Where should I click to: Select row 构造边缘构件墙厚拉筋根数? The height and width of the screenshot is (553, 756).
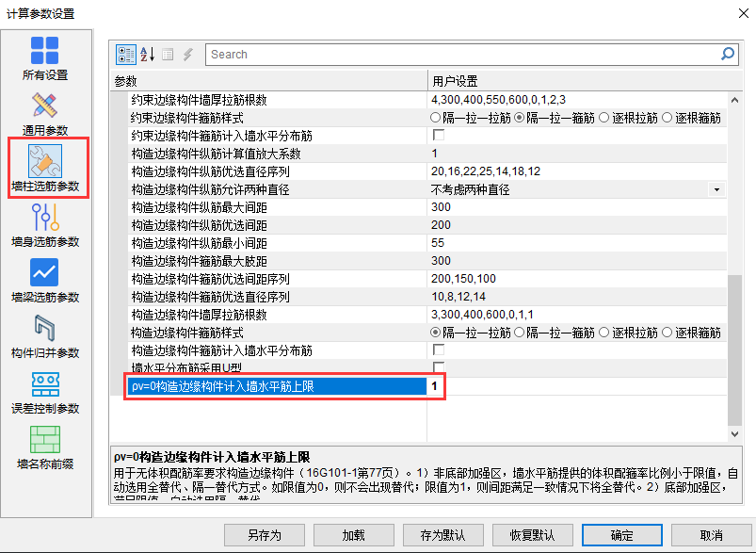277,314
